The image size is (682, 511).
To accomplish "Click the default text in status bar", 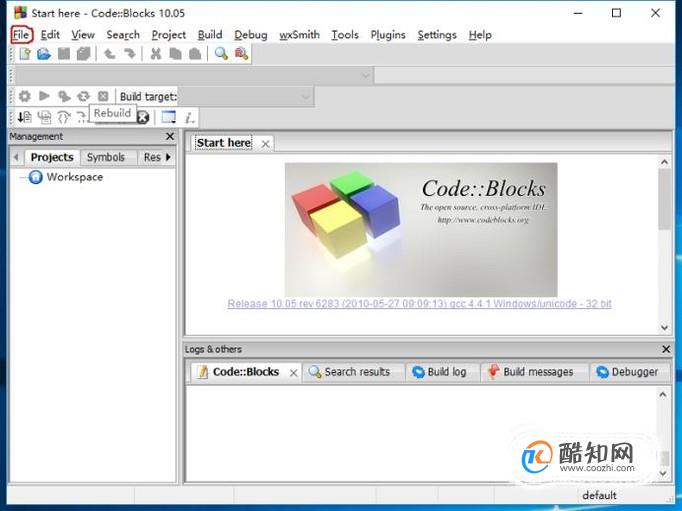I will click(x=599, y=495).
